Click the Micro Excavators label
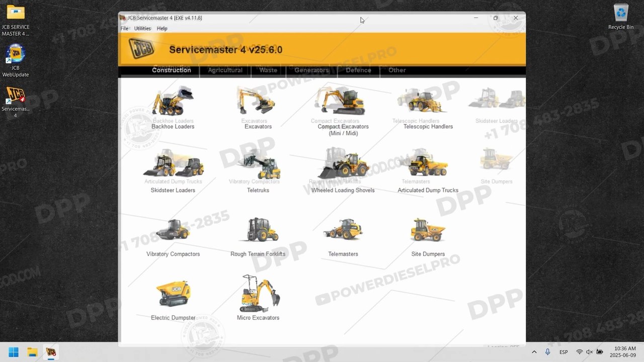The width and height of the screenshot is (644, 362). (258, 318)
